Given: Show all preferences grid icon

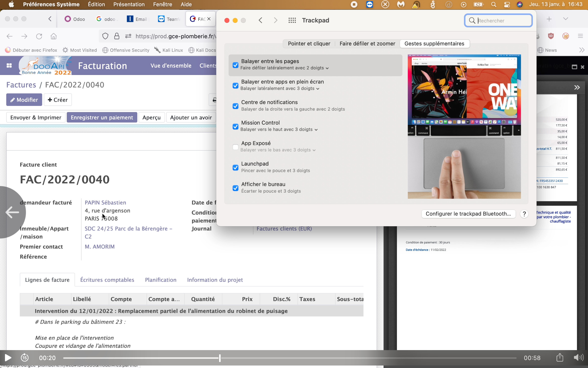Looking at the screenshot, I should click(x=292, y=20).
